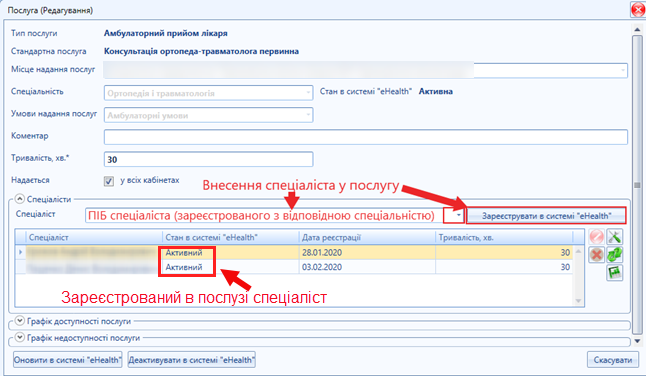Sort by the Дата реєстрації column header
This screenshot has height=376, width=646.
click(x=367, y=237)
